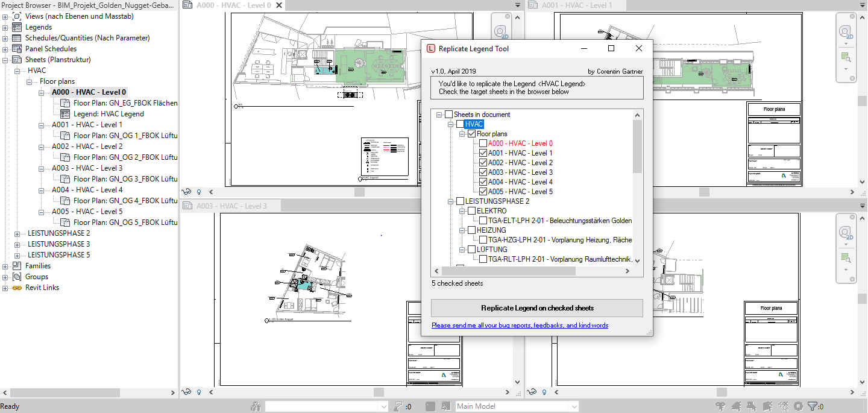Enable the HEIZUNG checkbox in the sheet tree
Screen dimensions: 868x413
(473, 230)
